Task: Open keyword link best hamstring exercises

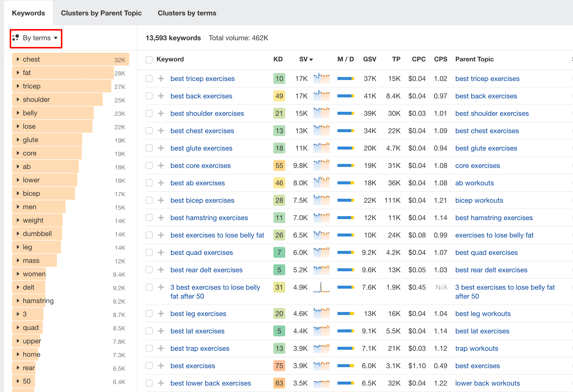Action: (x=209, y=218)
